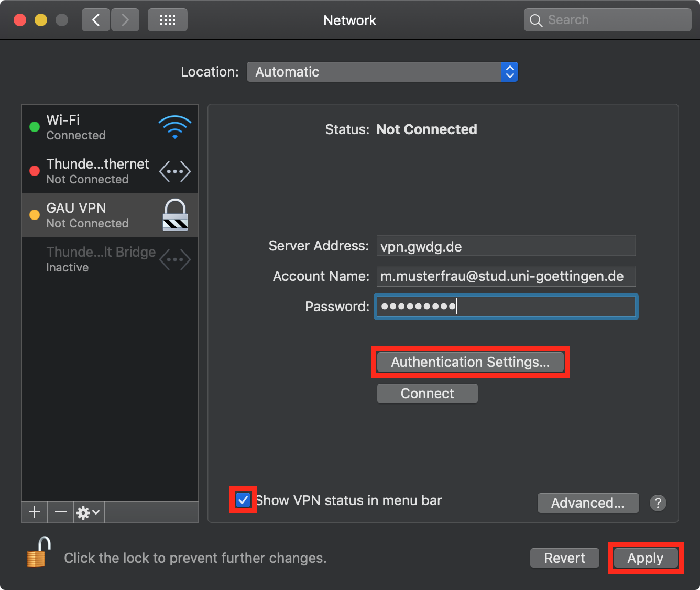Screen dimensions: 700x590
Task: Select Wi-Fi service in list
Action: click(x=110, y=127)
